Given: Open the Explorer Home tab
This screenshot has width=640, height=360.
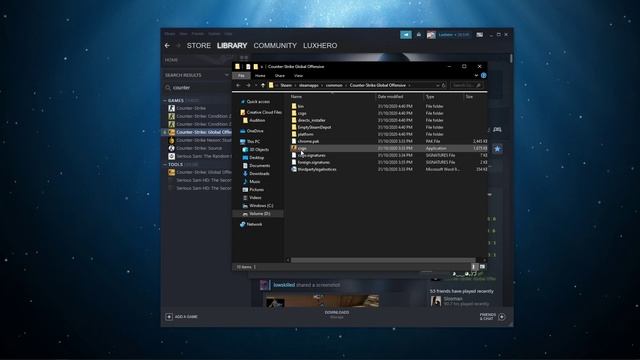Looking at the screenshot, I should [x=260, y=76].
